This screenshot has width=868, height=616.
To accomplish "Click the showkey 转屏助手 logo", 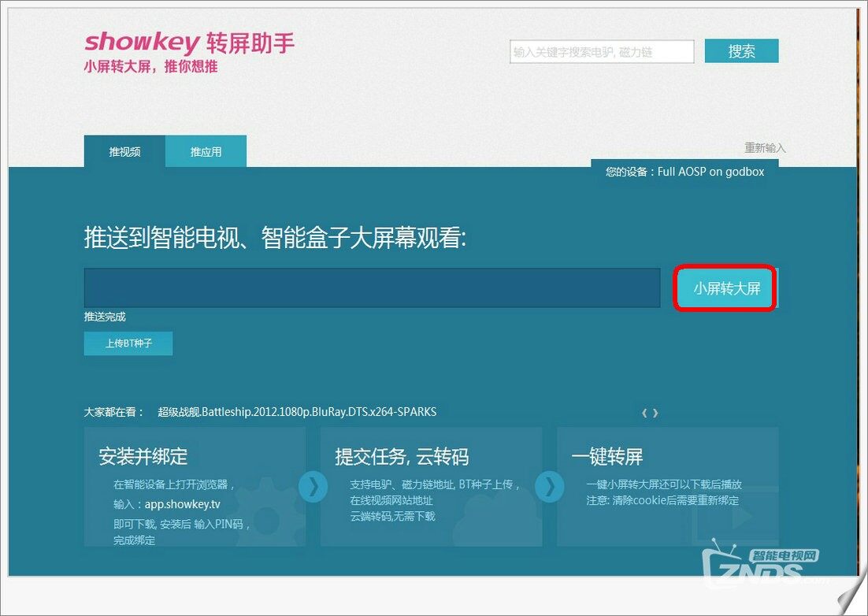I will [189, 43].
